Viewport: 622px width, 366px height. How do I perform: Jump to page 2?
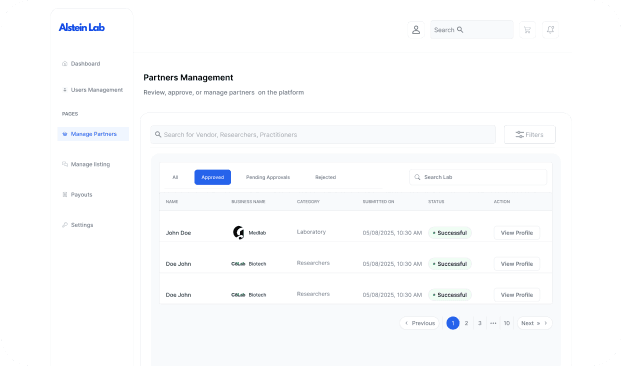click(x=466, y=323)
